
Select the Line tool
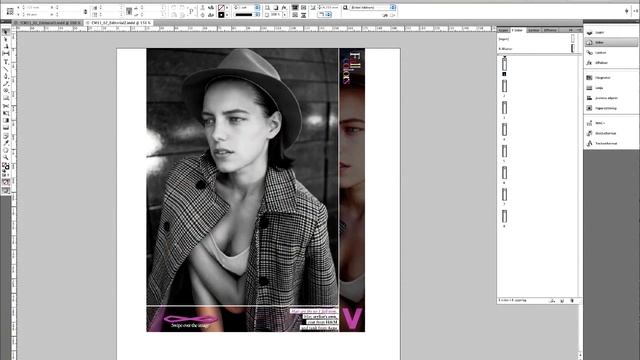click(x=6, y=69)
